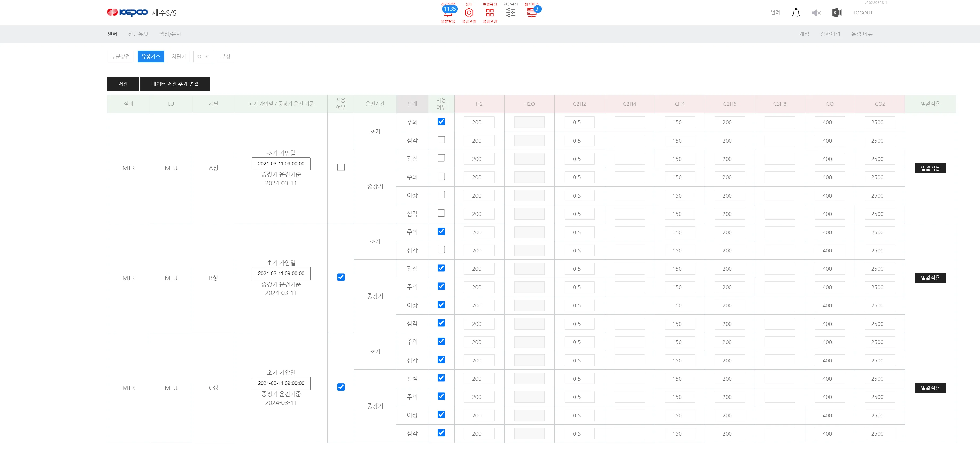
Task: Open the 계정 menu
Action: [804, 34]
